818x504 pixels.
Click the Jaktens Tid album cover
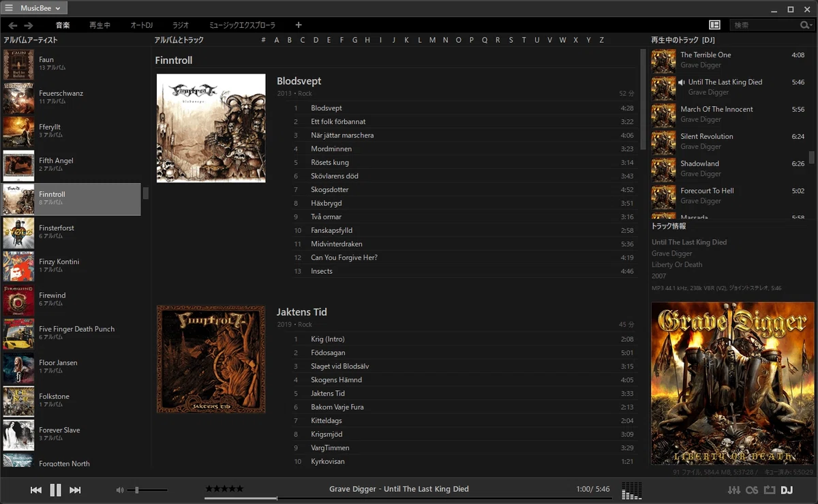[x=211, y=359]
